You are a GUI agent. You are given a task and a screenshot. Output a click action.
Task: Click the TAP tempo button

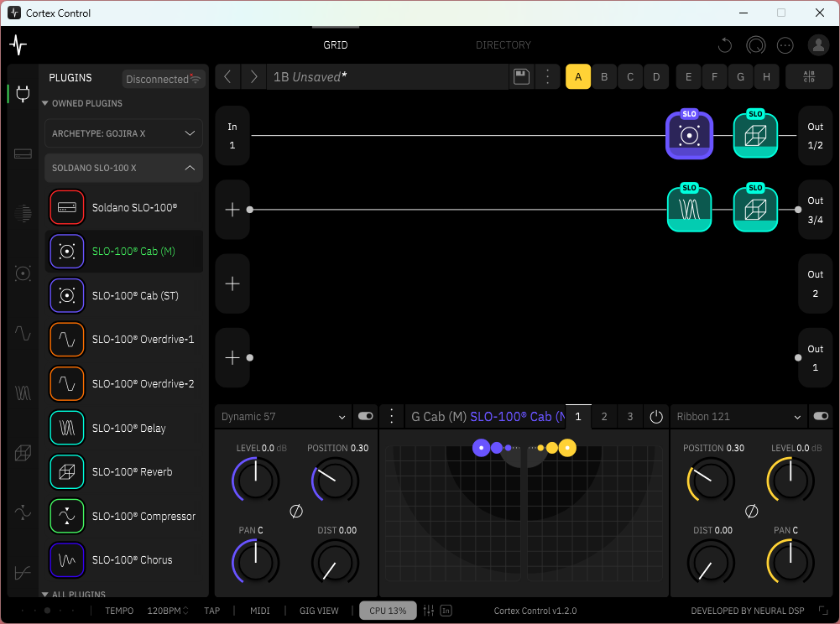[x=212, y=611]
